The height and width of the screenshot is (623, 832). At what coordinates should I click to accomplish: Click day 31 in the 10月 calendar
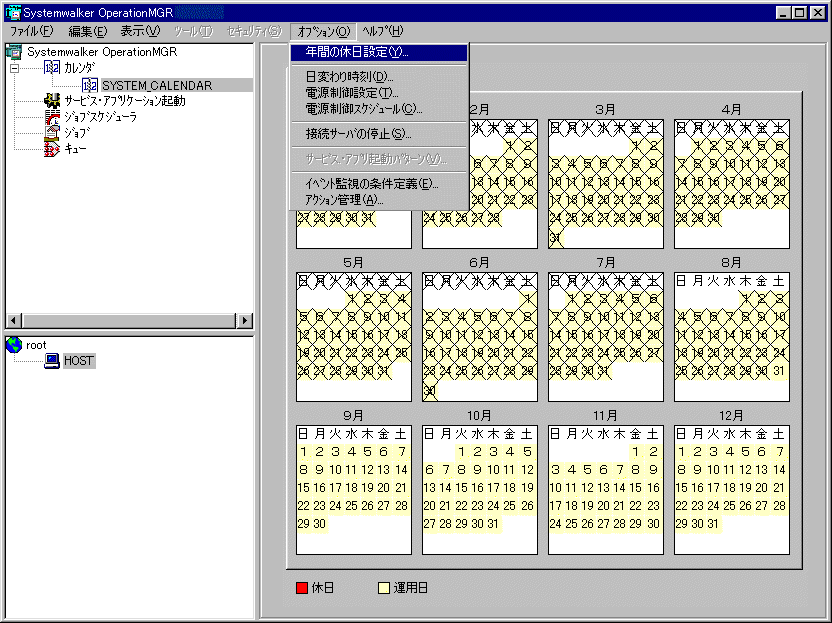(493, 524)
